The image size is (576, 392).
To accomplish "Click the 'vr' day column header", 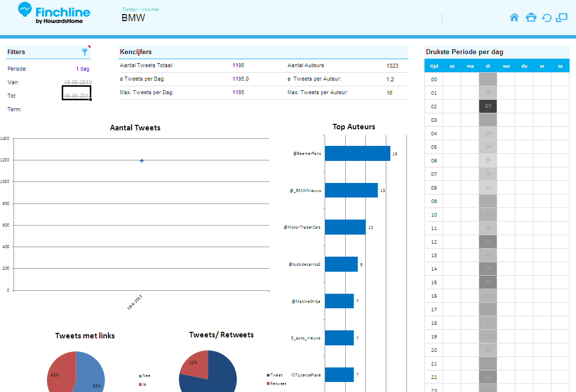I will (x=542, y=66).
